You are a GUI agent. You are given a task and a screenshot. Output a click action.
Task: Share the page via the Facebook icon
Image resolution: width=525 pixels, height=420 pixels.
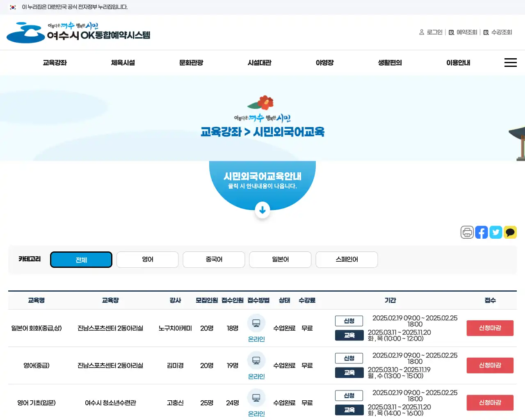tap(481, 232)
